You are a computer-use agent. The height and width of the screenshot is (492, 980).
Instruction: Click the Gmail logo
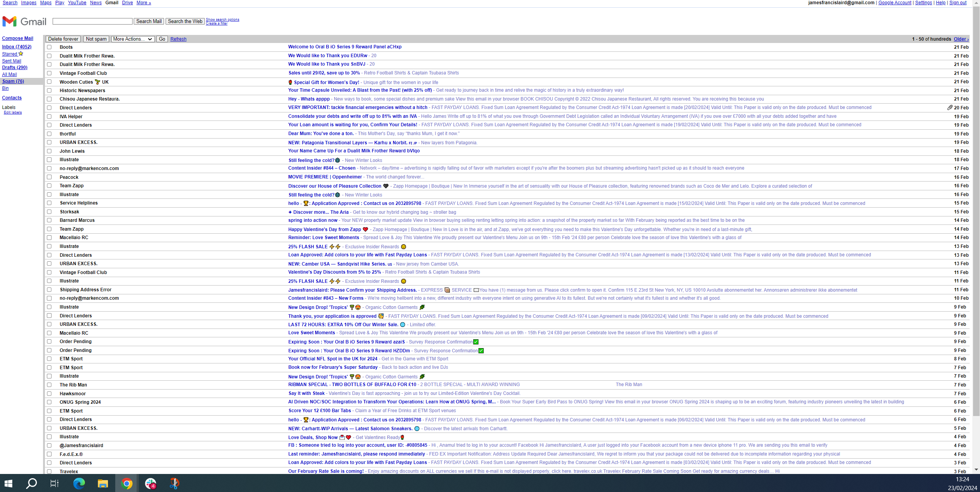(24, 21)
